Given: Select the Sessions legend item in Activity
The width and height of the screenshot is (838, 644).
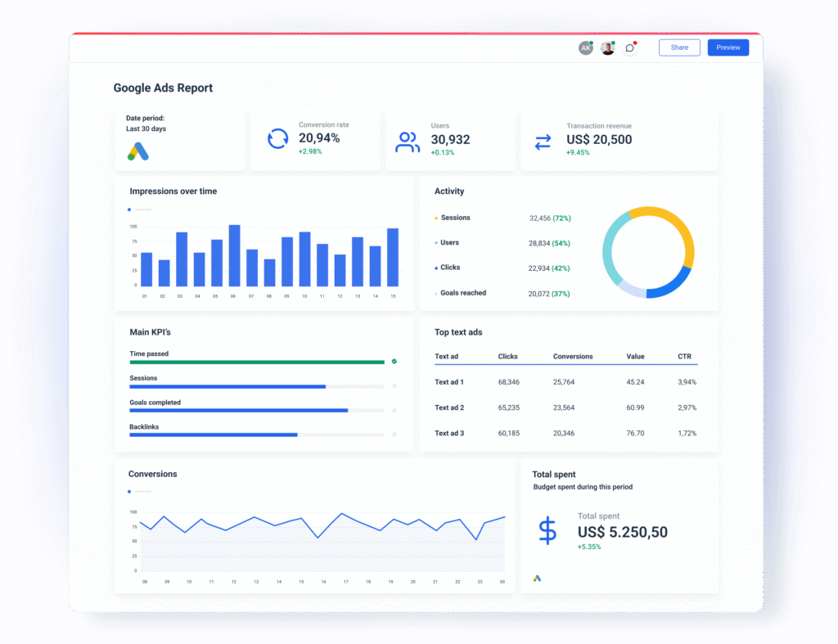Looking at the screenshot, I should pyautogui.click(x=452, y=218).
